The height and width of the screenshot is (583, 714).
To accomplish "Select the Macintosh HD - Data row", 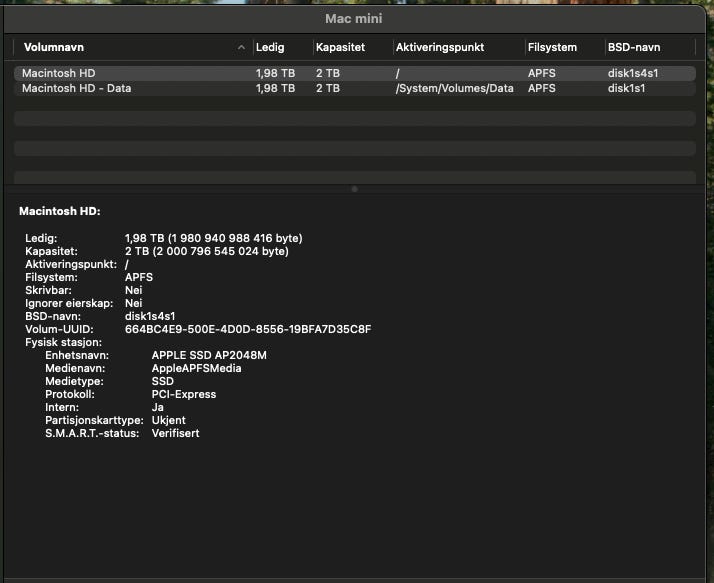I will point(355,88).
